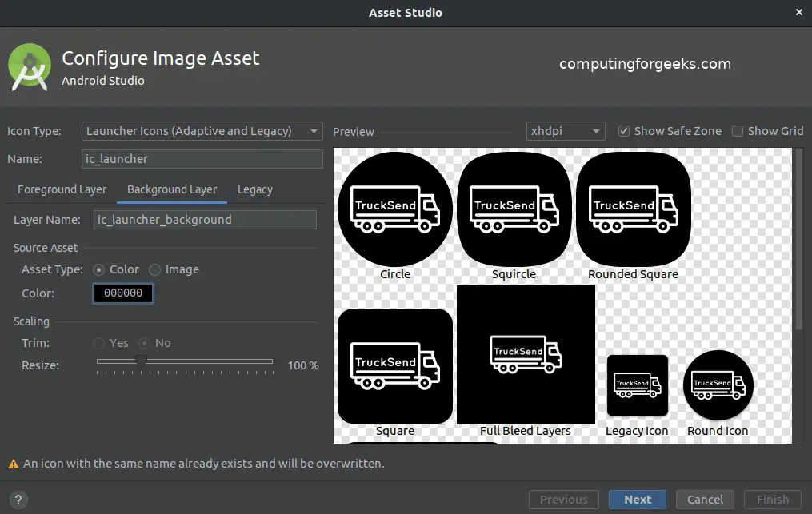This screenshot has height=514, width=812.
Task: Choose No for Trim
Action: (x=144, y=343)
